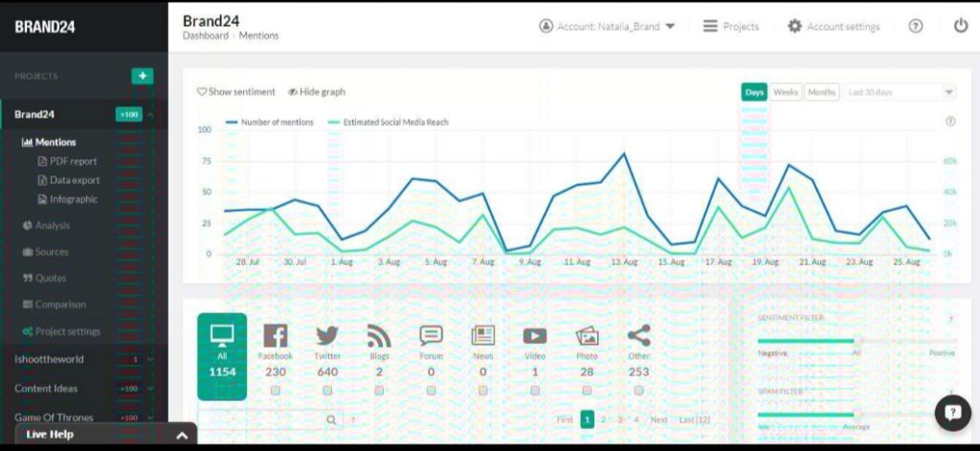Tick the Photo source checkbox
980x451 pixels.
pyautogui.click(x=587, y=391)
